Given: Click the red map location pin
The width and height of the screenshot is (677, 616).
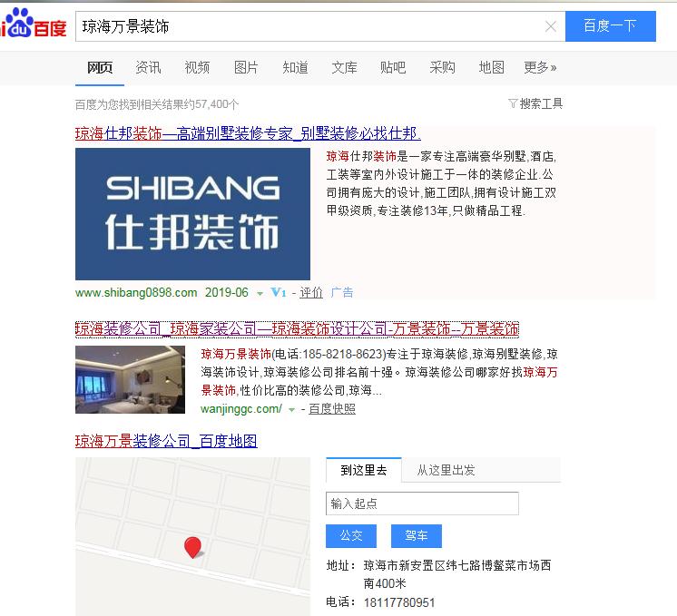Looking at the screenshot, I should 192,547.
